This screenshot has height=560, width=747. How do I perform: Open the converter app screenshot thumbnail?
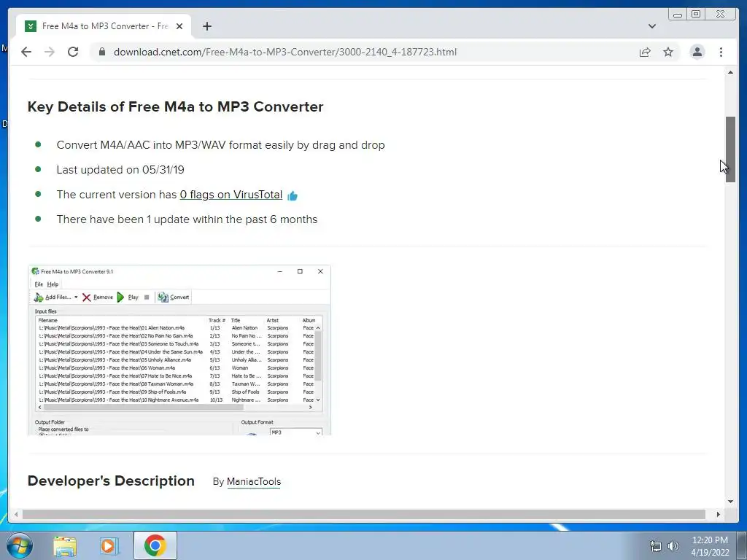(x=179, y=350)
